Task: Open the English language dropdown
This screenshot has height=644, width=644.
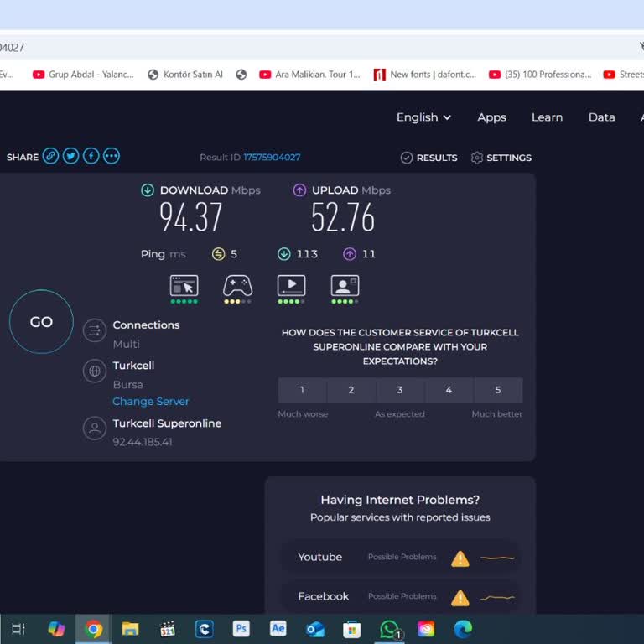Action: [423, 117]
